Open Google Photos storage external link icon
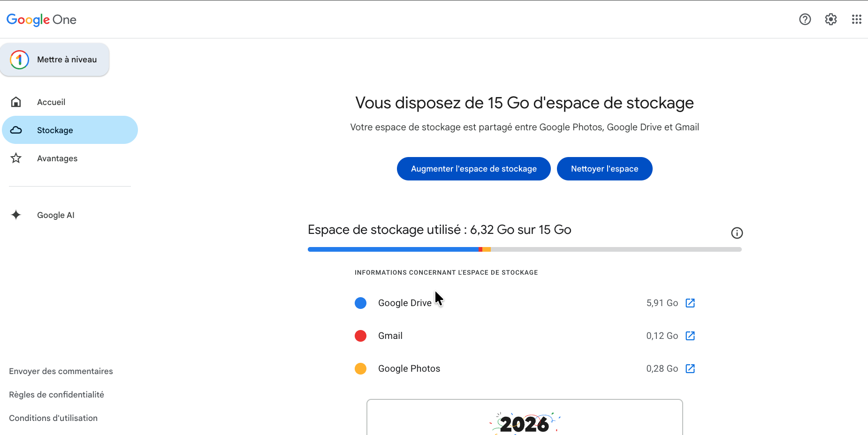This screenshot has height=435, width=868. pos(690,368)
